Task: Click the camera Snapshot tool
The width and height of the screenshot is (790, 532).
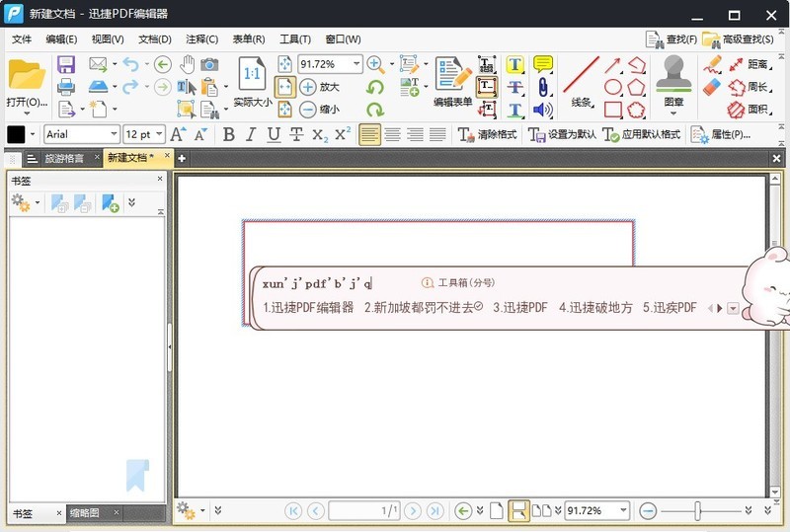Action: [209, 64]
